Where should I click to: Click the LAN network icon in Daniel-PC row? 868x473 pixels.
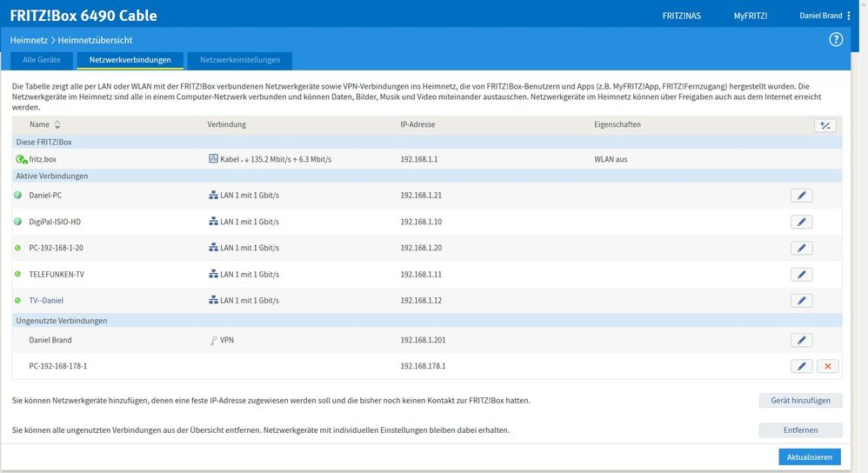click(213, 196)
